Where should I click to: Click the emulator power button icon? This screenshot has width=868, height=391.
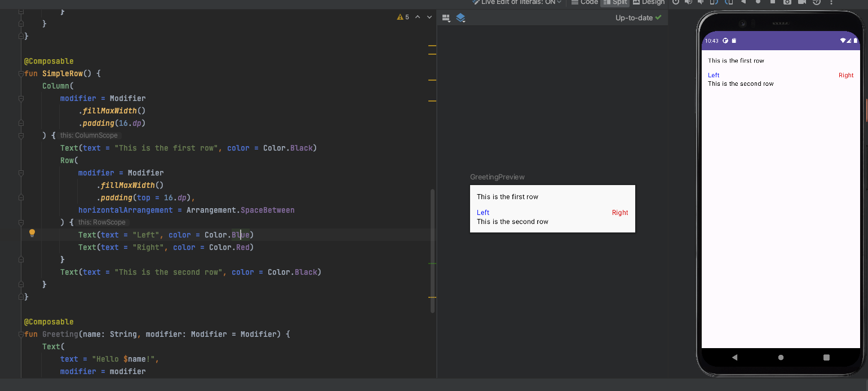point(675,2)
